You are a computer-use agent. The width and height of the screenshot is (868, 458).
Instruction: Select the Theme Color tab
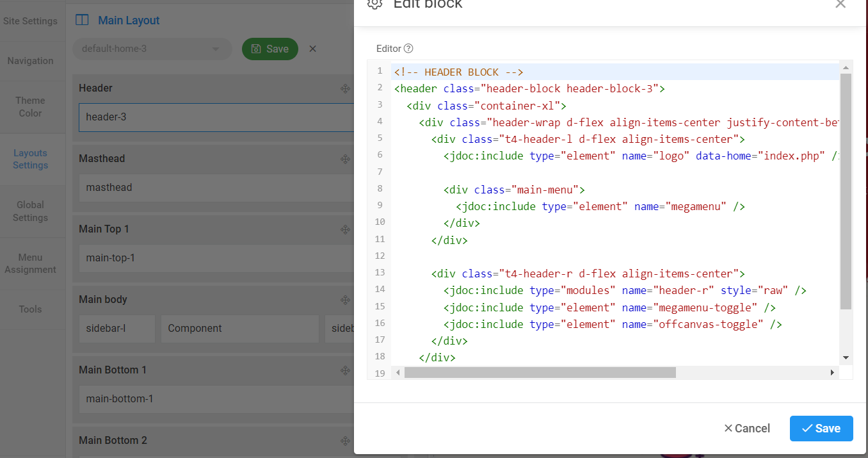[x=30, y=106]
